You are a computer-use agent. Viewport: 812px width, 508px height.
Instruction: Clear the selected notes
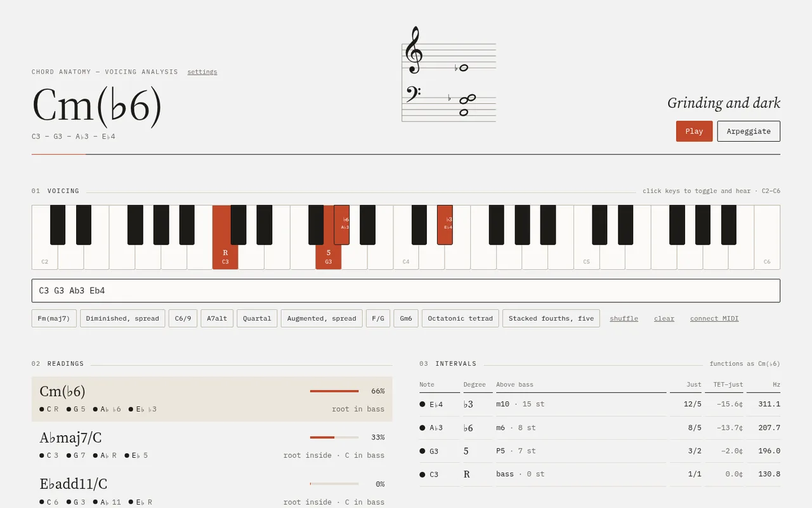click(x=664, y=318)
